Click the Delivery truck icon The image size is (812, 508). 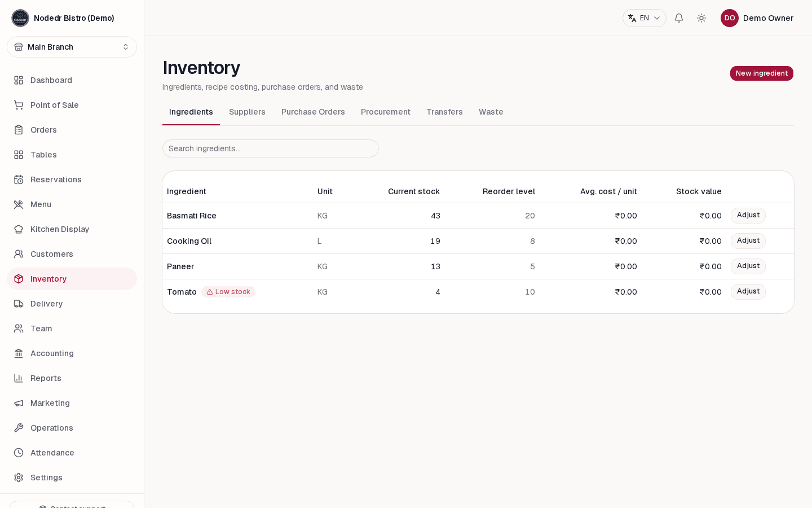19,304
